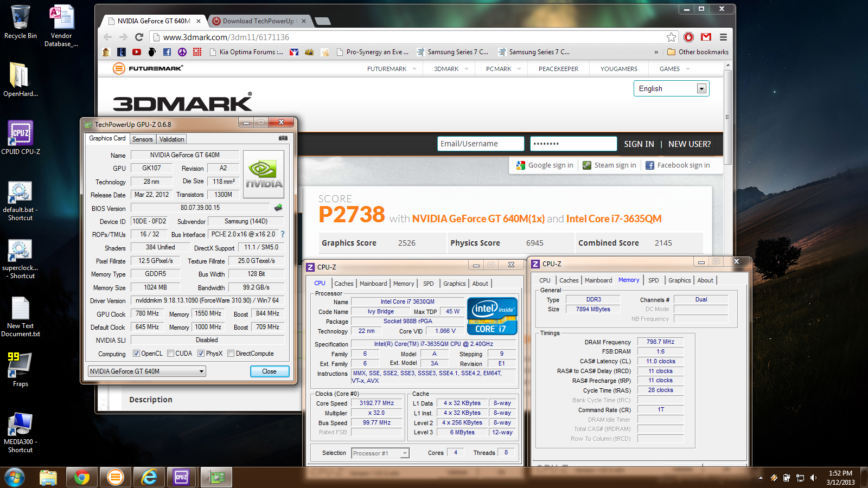Click SIGN IN on 3DMark

tap(639, 144)
